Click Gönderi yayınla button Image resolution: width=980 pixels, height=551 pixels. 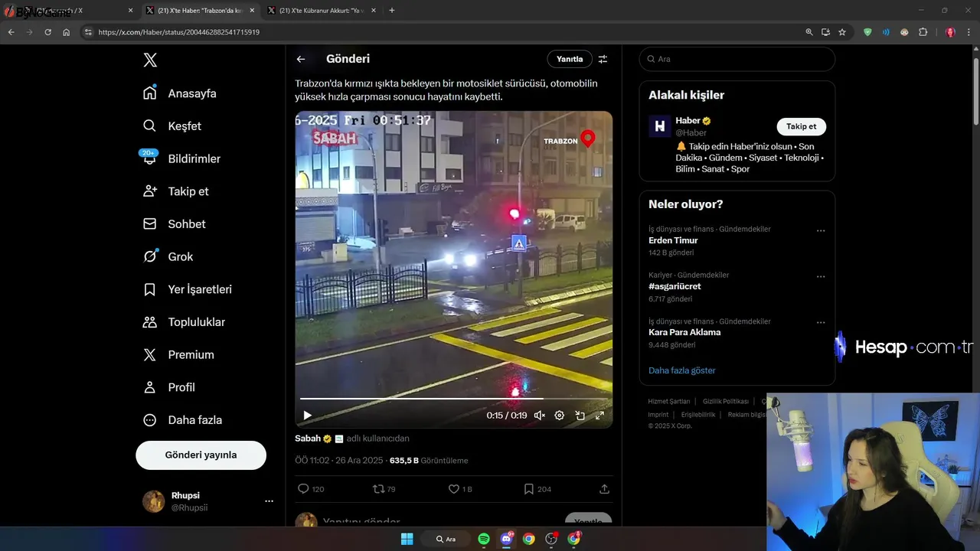tap(201, 455)
